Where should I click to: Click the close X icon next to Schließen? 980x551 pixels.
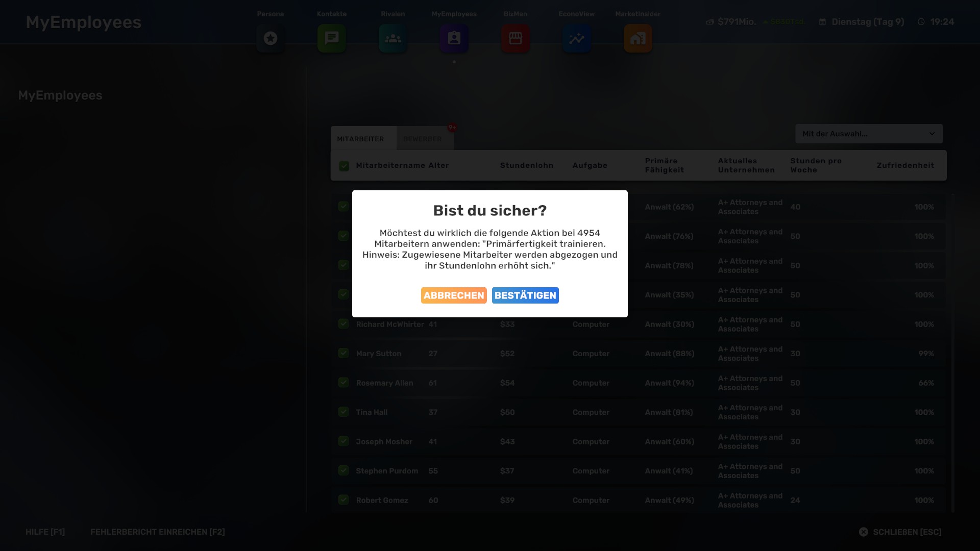863,532
